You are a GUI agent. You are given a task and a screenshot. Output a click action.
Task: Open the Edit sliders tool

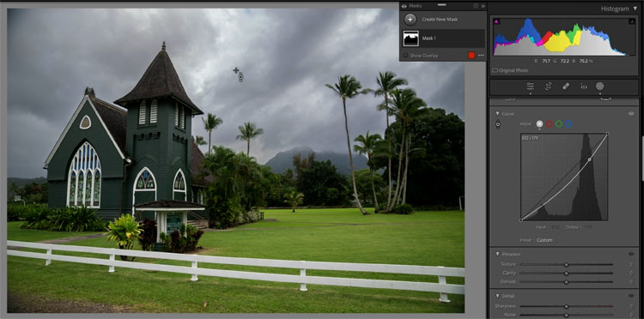[531, 86]
